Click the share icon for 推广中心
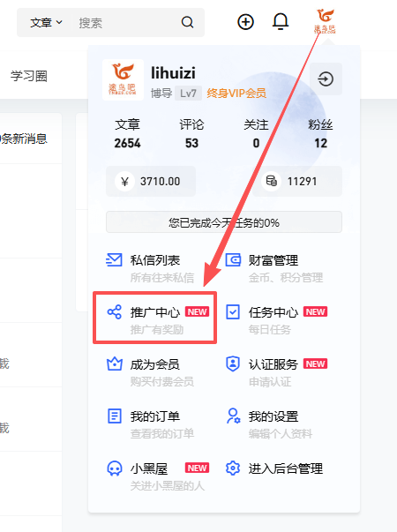 [x=115, y=312]
